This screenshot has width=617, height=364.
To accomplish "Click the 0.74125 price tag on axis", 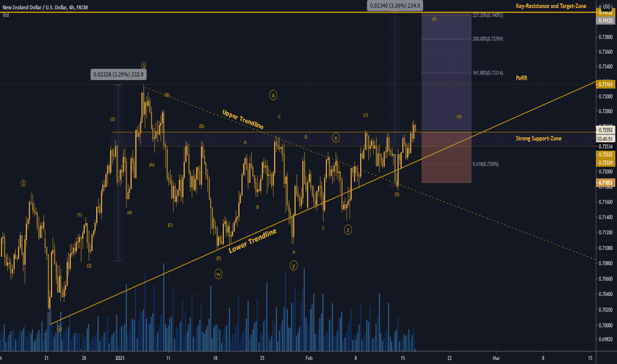I will point(606,21).
